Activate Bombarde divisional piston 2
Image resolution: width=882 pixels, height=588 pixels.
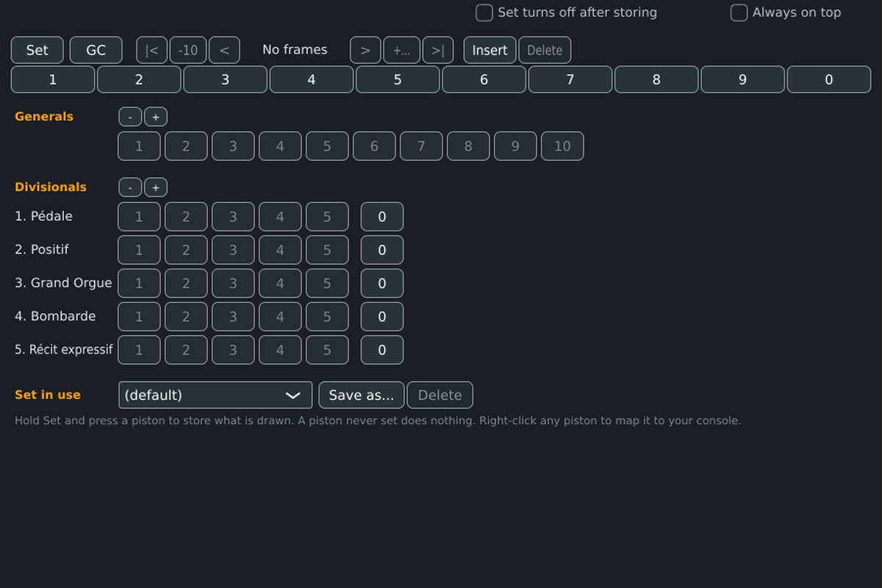point(186,317)
